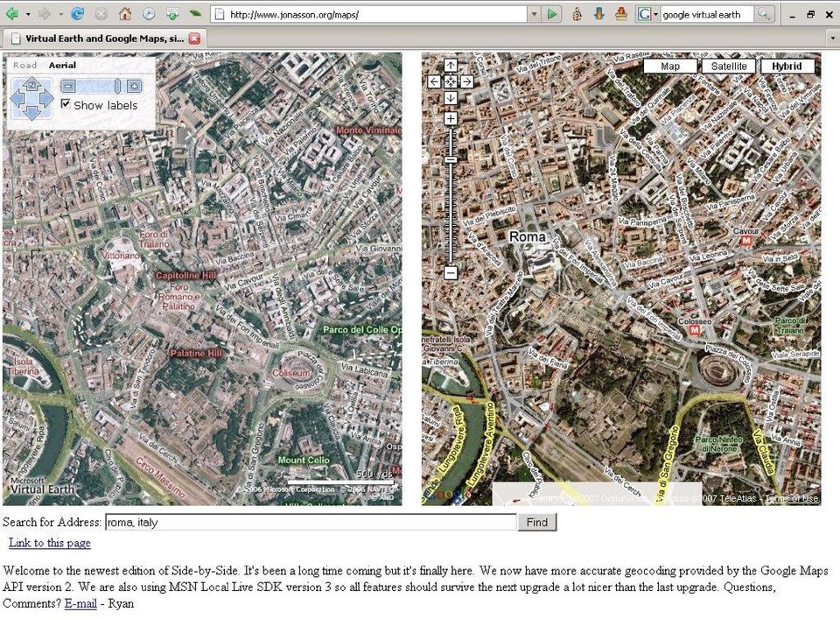Switch Virtual Earth to Road view
The height and width of the screenshot is (619, 840).
(x=24, y=66)
